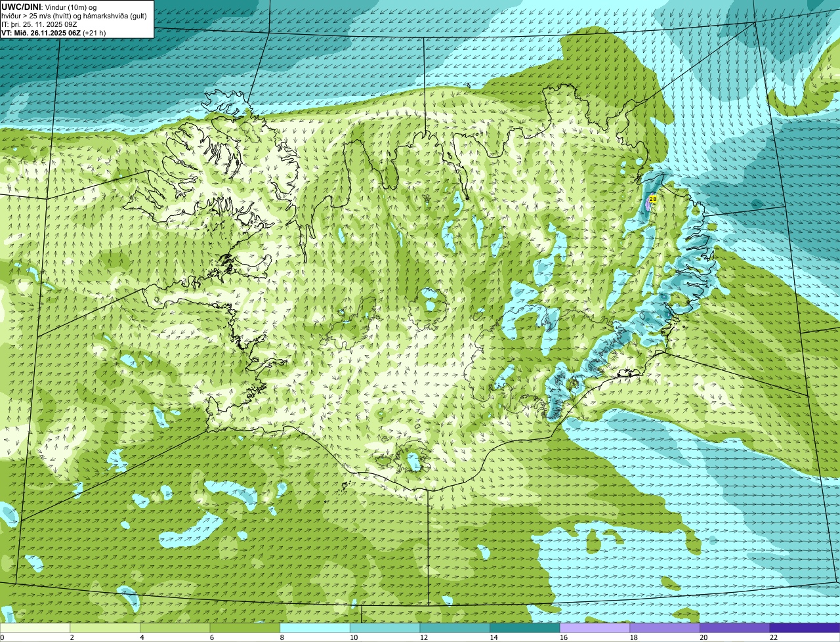
Task: Click the legend scale label '12'
Action: pyautogui.click(x=424, y=637)
